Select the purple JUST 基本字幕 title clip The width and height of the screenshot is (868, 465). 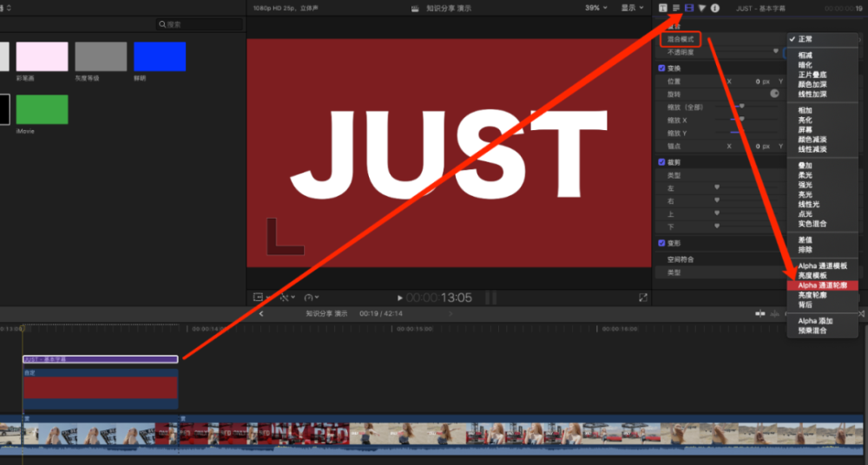100,359
